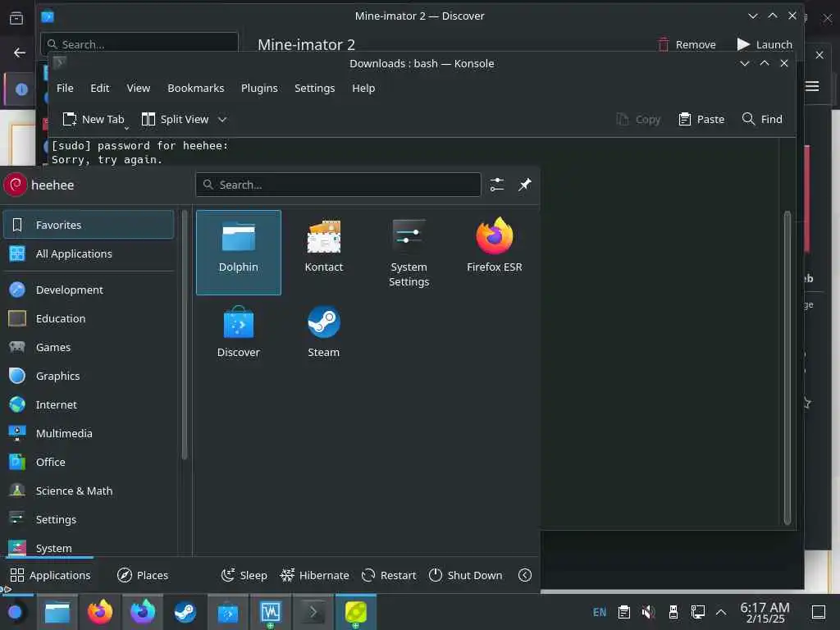The image size is (840, 630).
Task: Open the Konsole Settings menu
Action: pyautogui.click(x=314, y=89)
